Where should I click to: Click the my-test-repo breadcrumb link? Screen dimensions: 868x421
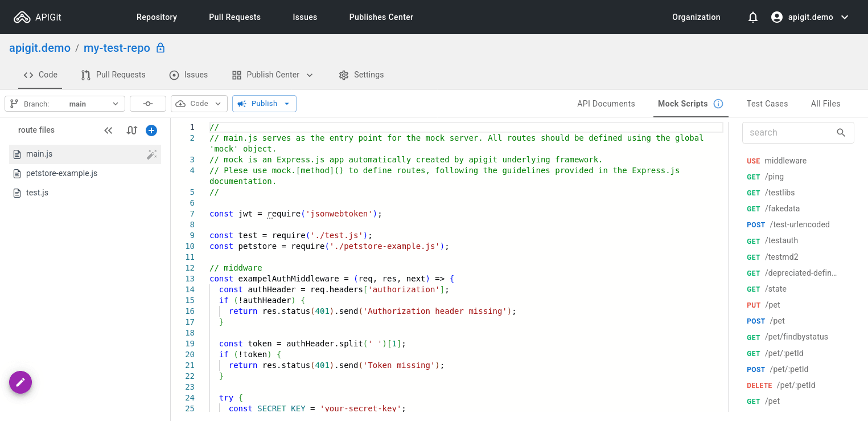tap(117, 48)
